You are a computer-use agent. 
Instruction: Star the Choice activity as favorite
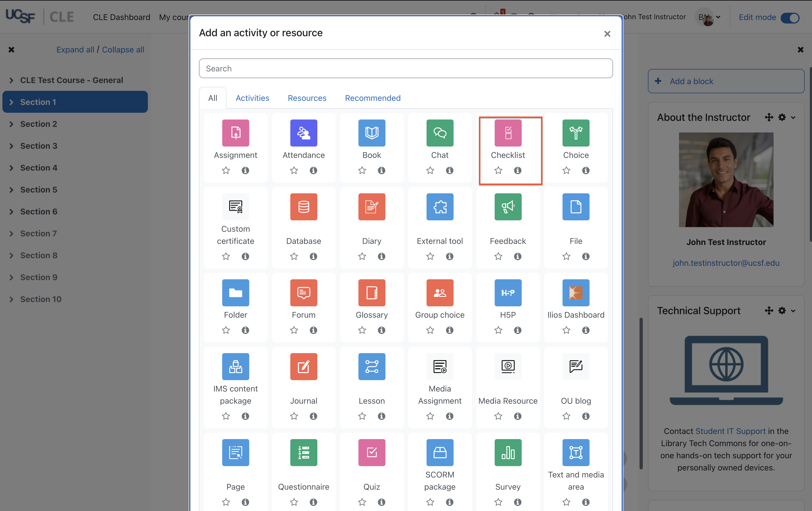point(566,170)
